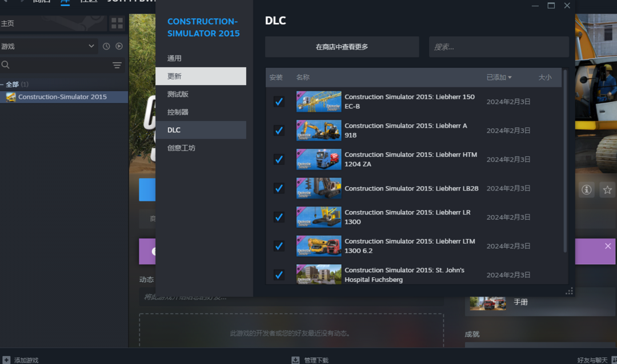The image size is (617, 364).
Task: Open the 控制器 settings tab
Action: click(201, 112)
